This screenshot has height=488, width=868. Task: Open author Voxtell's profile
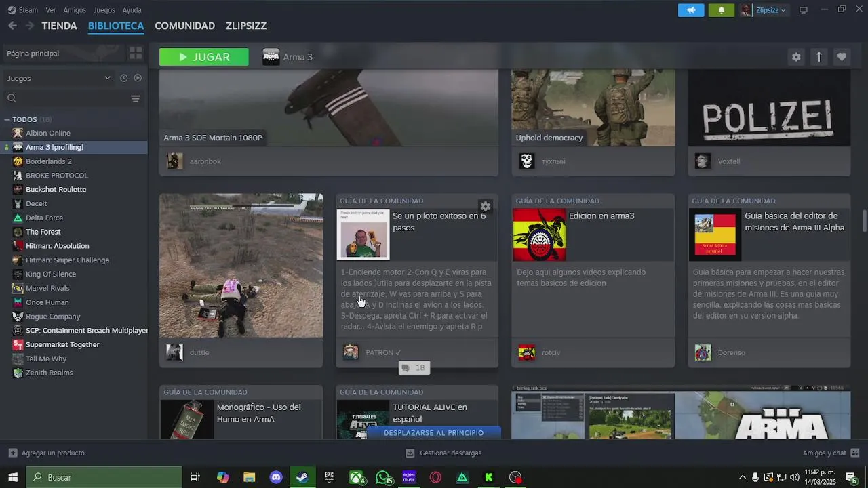point(728,161)
